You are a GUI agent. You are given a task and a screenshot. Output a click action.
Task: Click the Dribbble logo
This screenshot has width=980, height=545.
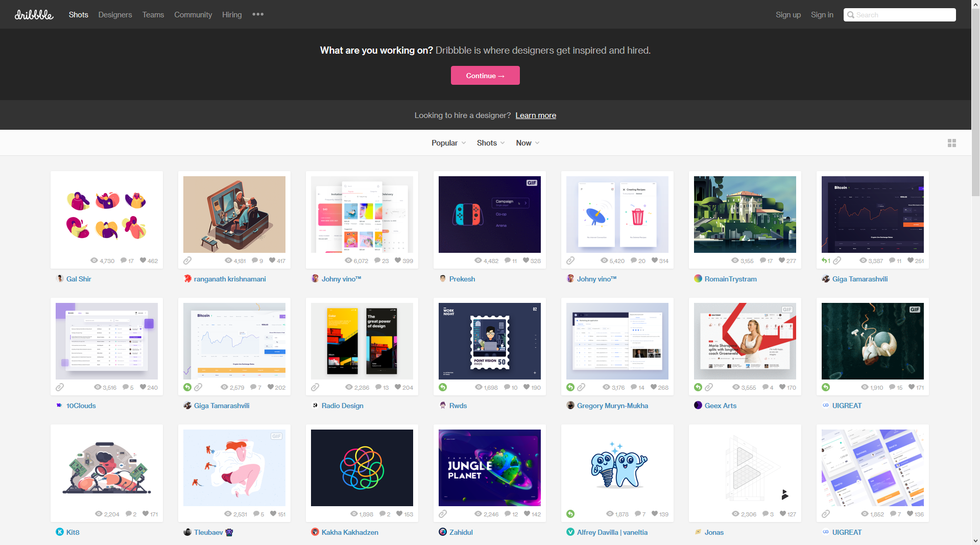point(34,15)
